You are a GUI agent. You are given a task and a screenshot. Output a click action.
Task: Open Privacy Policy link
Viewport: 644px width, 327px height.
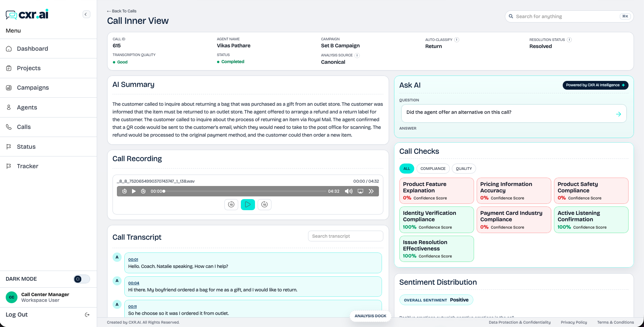[x=574, y=322]
